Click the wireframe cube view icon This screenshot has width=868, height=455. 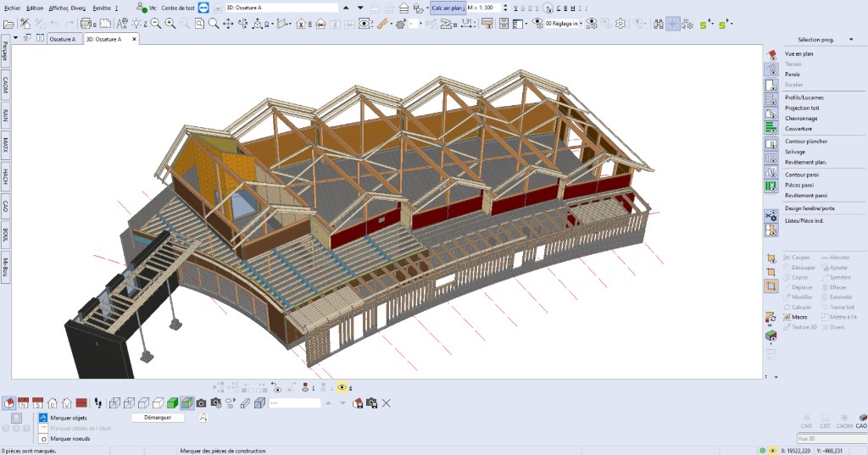coord(114,403)
